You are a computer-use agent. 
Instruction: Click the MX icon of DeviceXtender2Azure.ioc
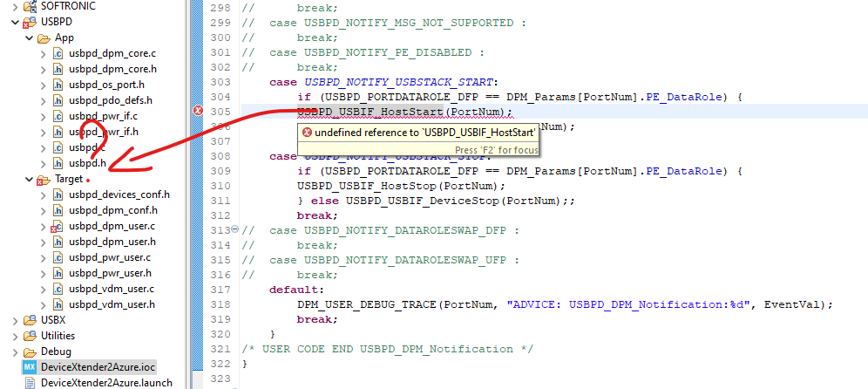30,367
